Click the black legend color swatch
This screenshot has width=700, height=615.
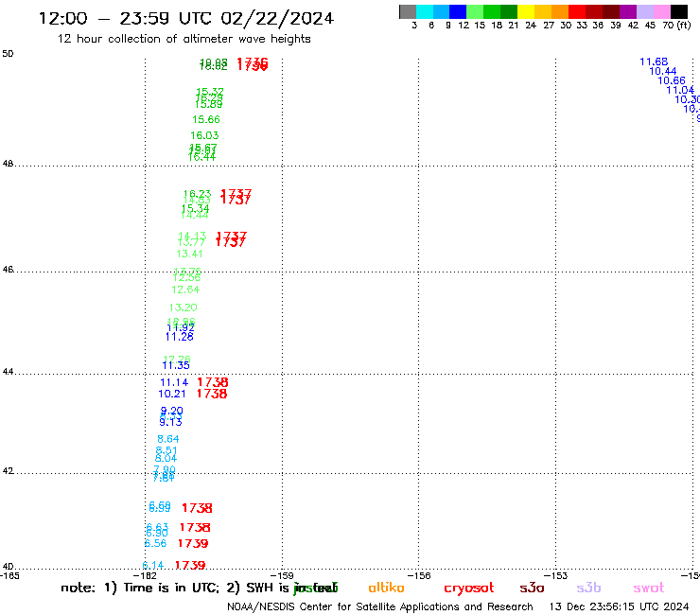coord(678,11)
